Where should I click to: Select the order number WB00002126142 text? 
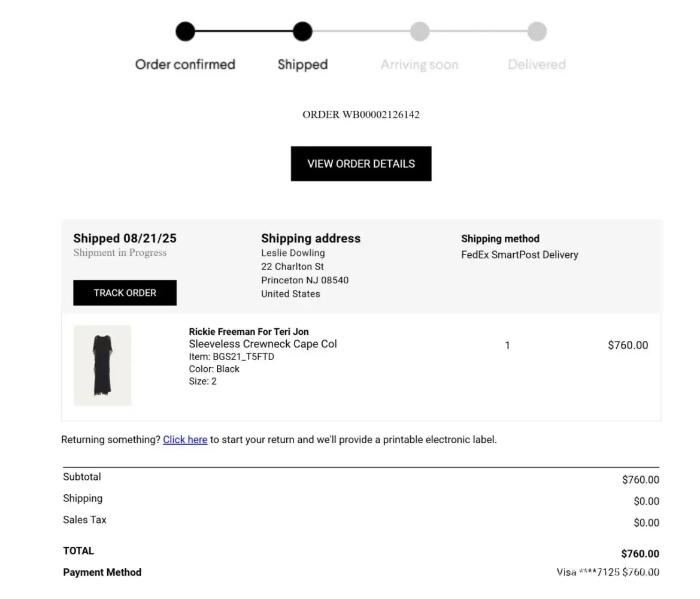[361, 114]
